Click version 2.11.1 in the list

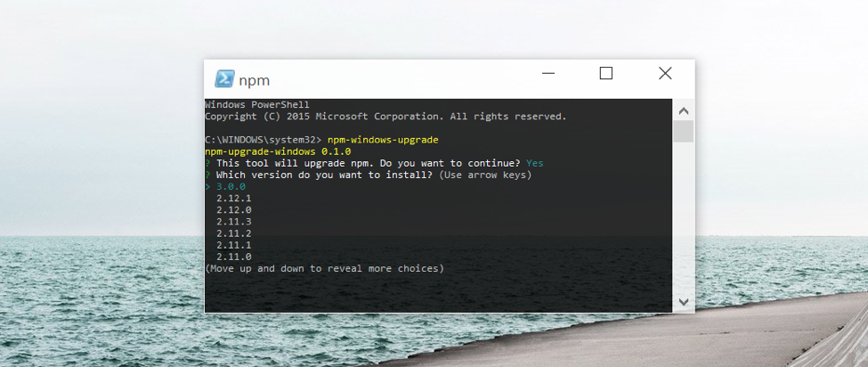(233, 245)
